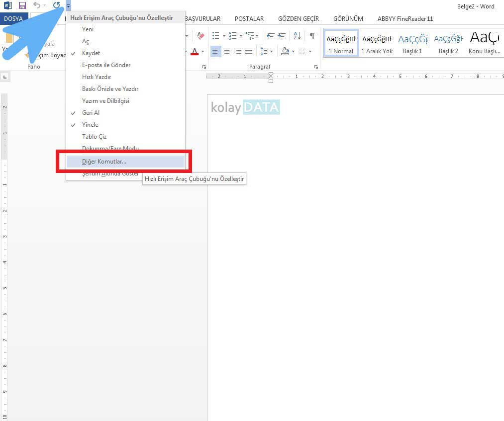Justify the paragraph text
Screen dimensions: 504x421
[249, 51]
